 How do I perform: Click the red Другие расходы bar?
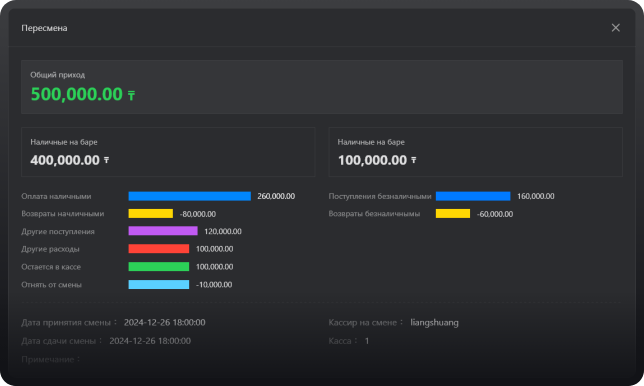pos(159,249)
